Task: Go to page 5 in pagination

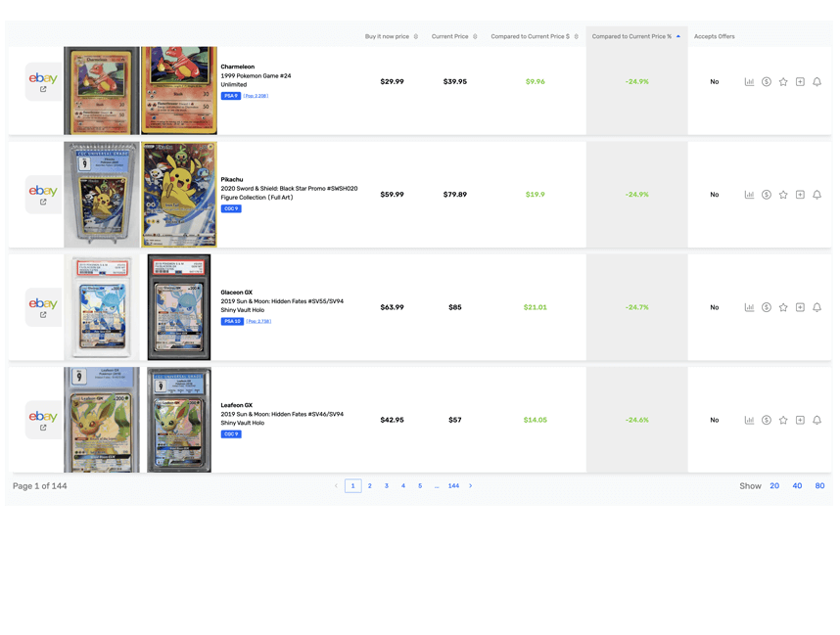Action: coord(420,485)
